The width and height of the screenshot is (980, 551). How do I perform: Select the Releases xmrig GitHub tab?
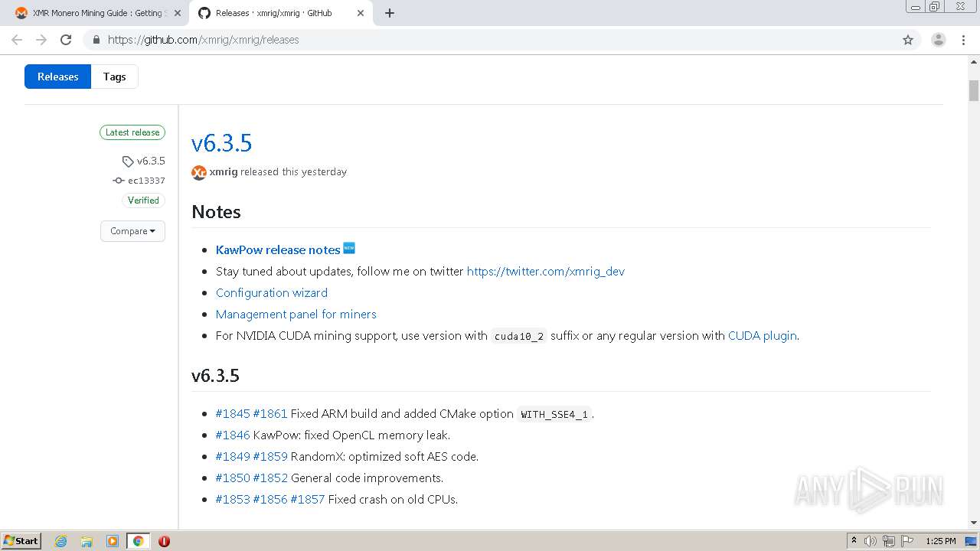point(280,13)
